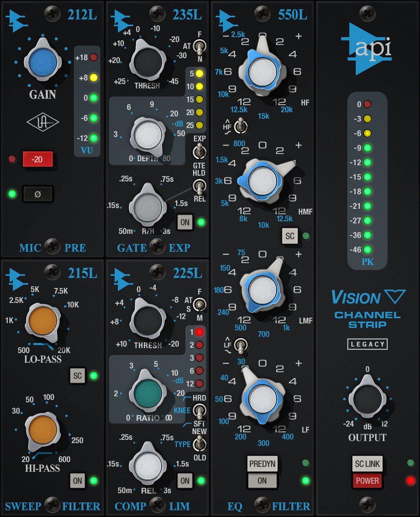Screen dimensions: 420x517
Task: Click the LED beside the SC LINK button
Action: click(411, 463)
